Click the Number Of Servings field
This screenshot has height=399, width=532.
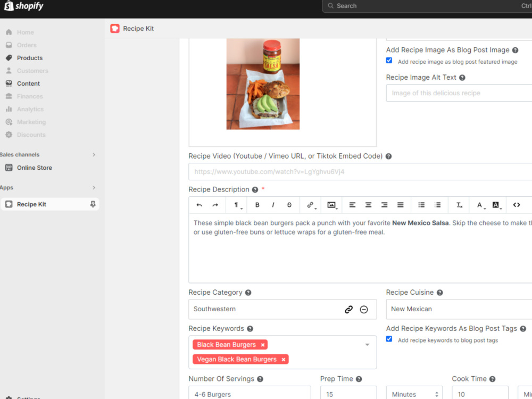(x=250, y=393)
